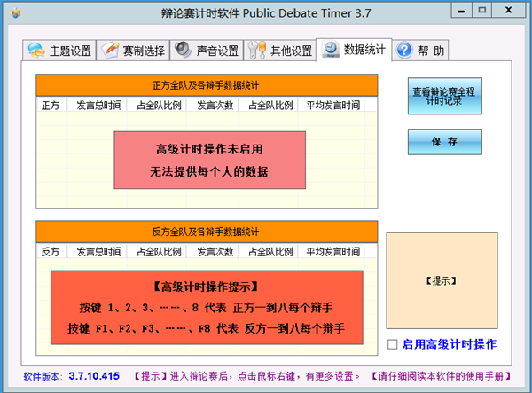Screen dimensions: 532x393
Task: Click the blue question mark help icon
Action: pyautogui.click(x=404, y=51)
